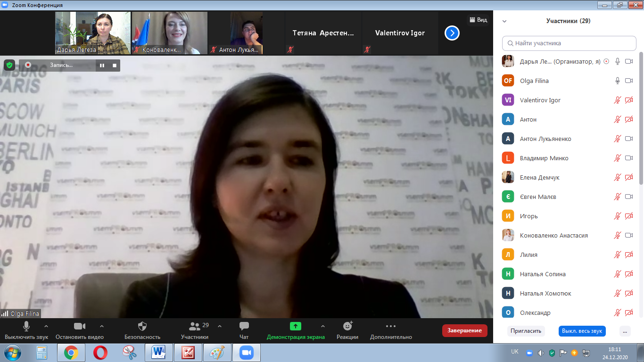Collapse the Участники panel with the chevron

click(x=504, y=21)
